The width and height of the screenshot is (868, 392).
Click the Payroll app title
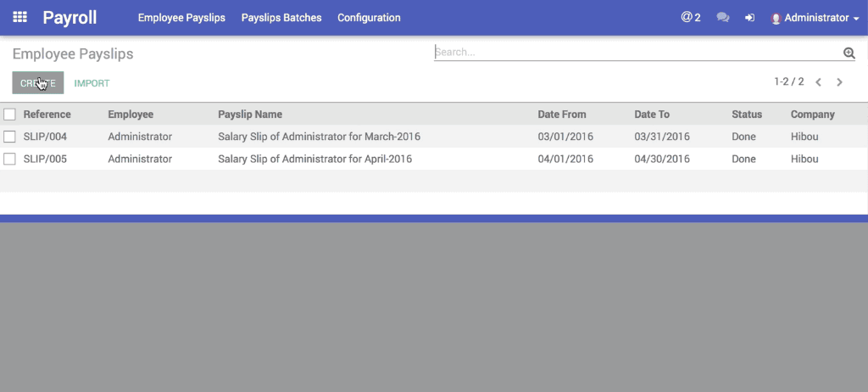[x=70, y=18]
